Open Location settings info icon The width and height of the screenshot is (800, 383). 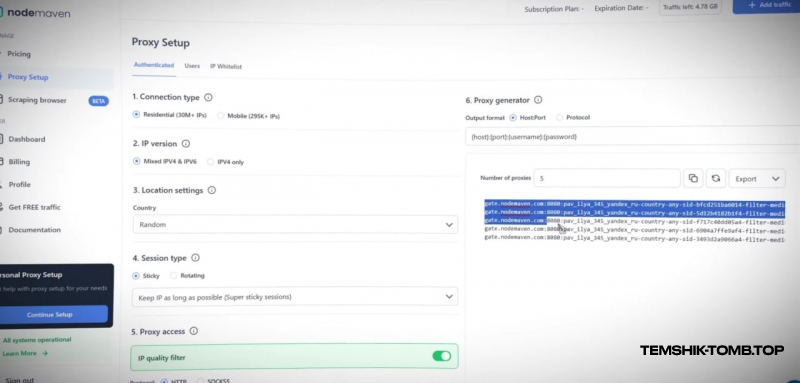212,190
